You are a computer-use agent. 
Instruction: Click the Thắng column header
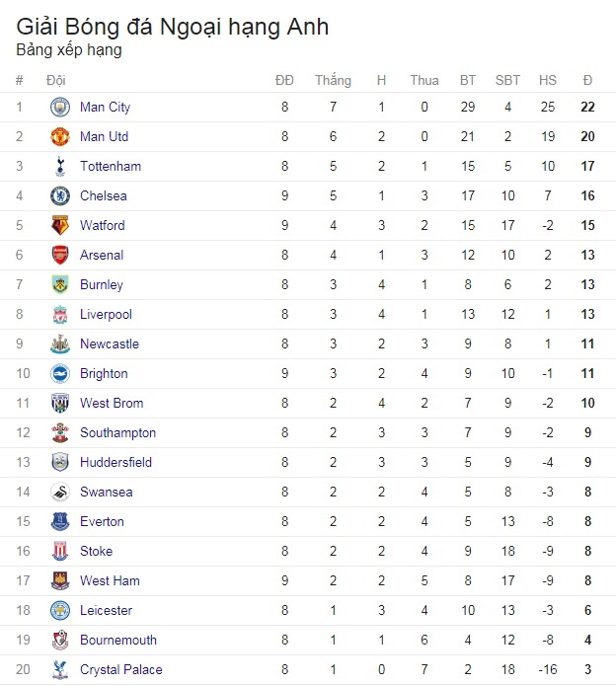[333, 80]
